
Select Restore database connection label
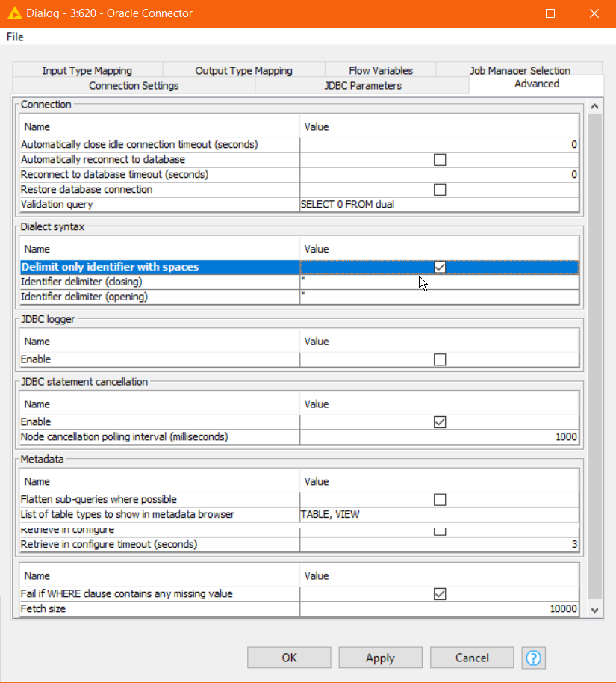click(87, 190)
